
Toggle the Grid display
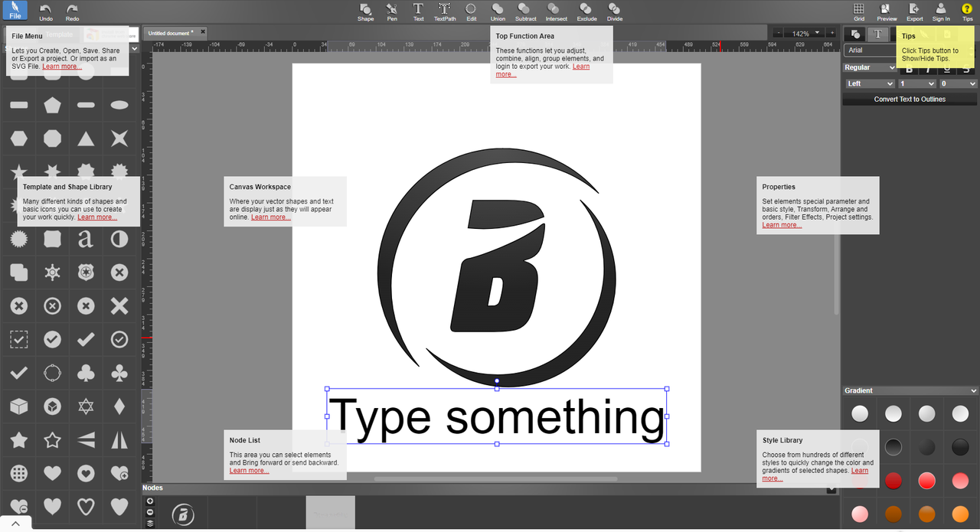tap(859, 11)
